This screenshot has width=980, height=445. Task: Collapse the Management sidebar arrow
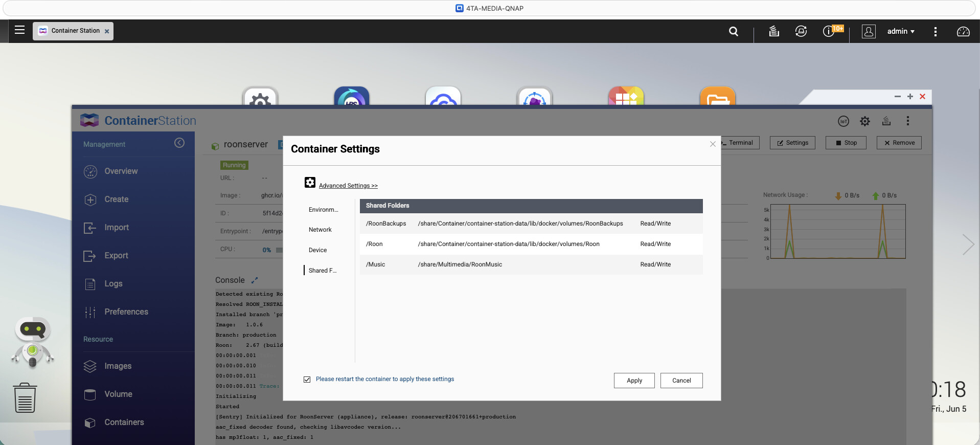179,143
